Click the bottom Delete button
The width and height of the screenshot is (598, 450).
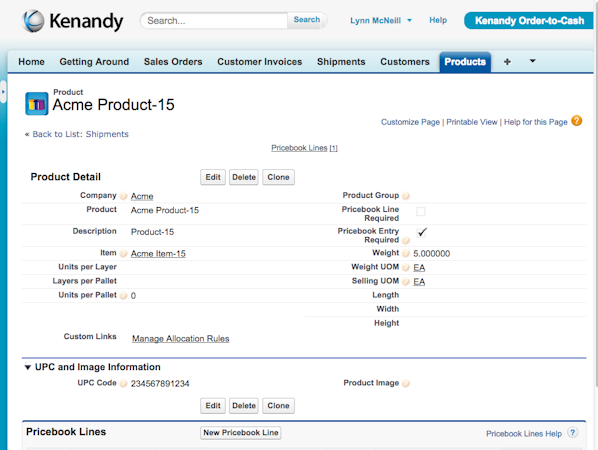point(244,406)
